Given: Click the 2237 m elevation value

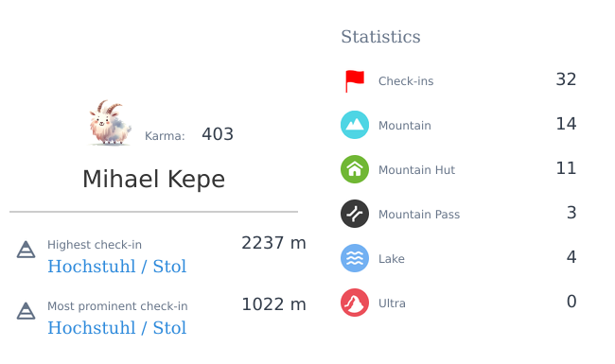Looking at the screenshot, I should 273,243.
